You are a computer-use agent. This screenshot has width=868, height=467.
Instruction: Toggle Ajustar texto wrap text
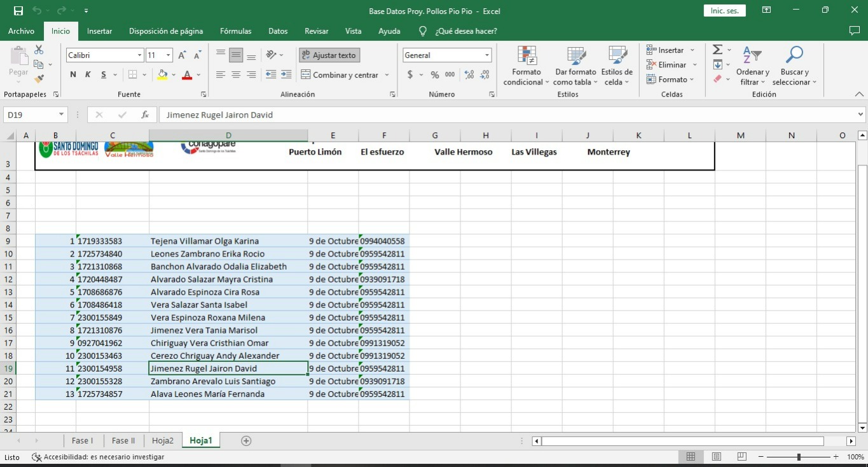click(x=329, y=55)
